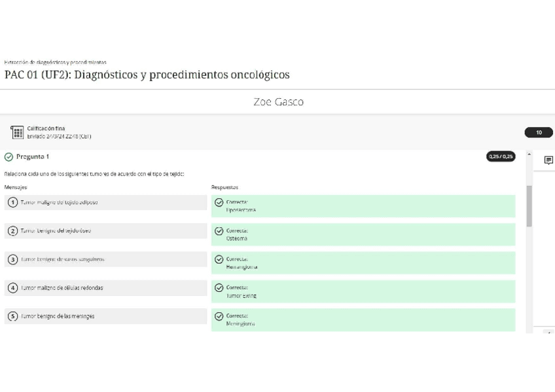Image resolution: width=555 pixels, height=392 pixels.
Task: Click the Pregunta 1 heading
Action: (33, 157)
